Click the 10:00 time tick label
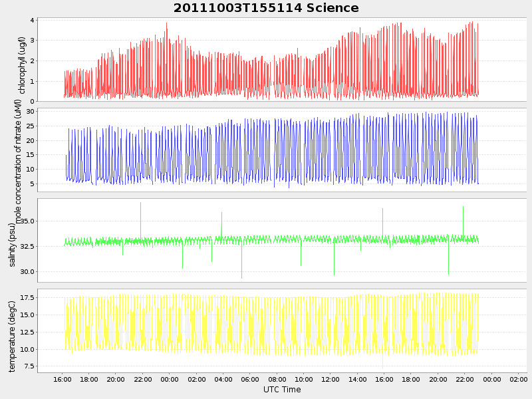 [x=304, y=380]
